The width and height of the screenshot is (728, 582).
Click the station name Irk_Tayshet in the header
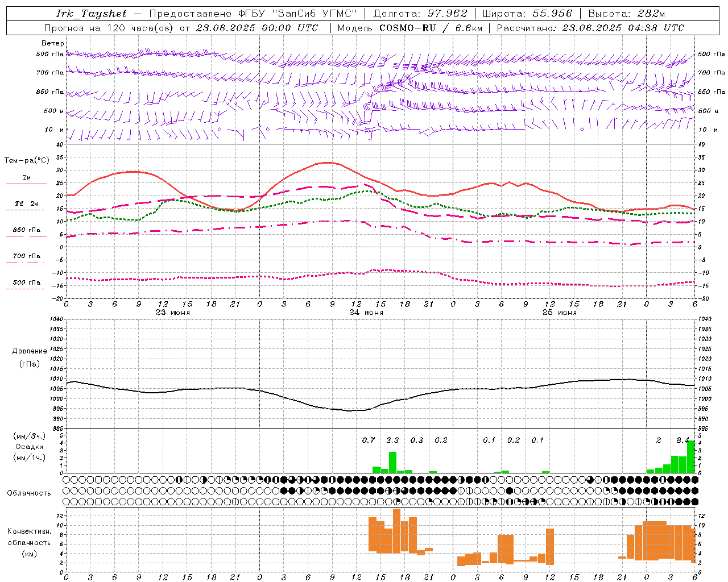click(92, 14)
